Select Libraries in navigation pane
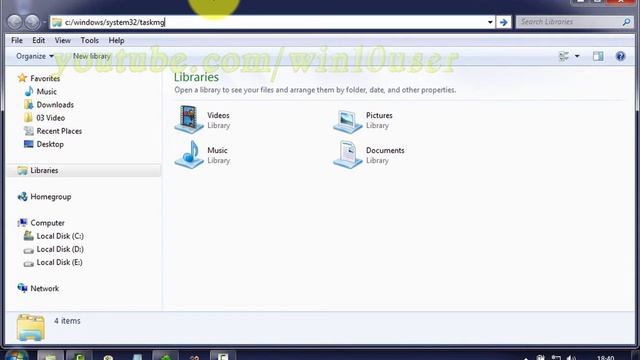 [x=84, y=171]
